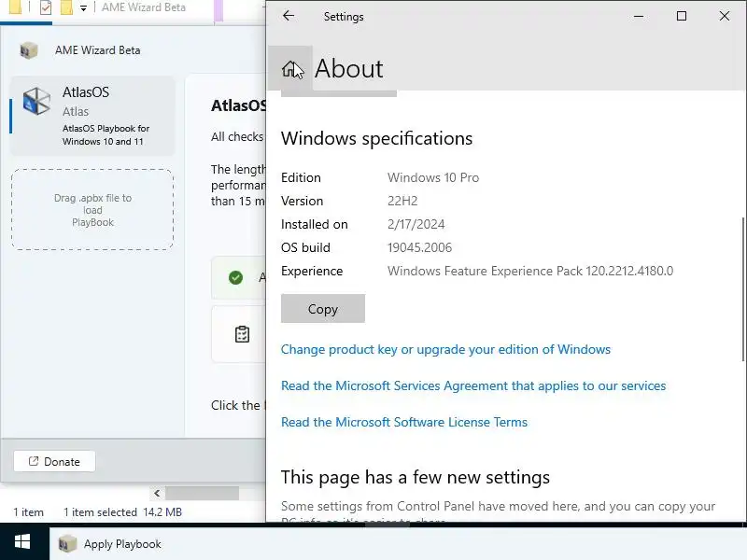This screenshot has height=560, width=747.
Task: Click the properties checkmark quick-access icon
Action: click(46, 7)
